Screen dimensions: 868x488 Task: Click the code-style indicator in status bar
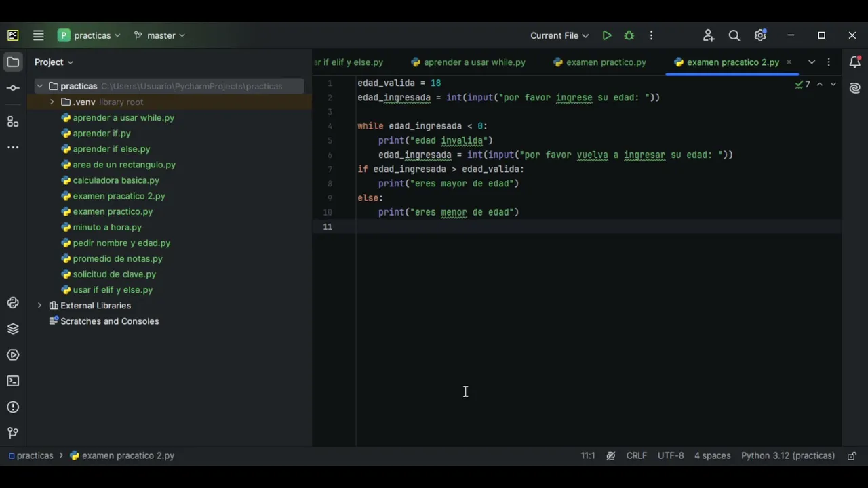point(611,456)
